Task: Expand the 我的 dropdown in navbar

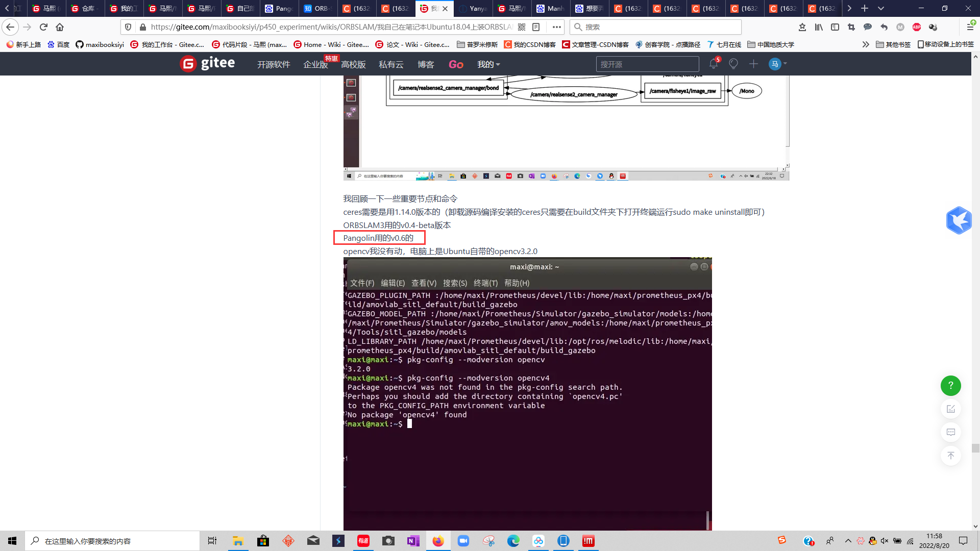Action: pos(488,64)
